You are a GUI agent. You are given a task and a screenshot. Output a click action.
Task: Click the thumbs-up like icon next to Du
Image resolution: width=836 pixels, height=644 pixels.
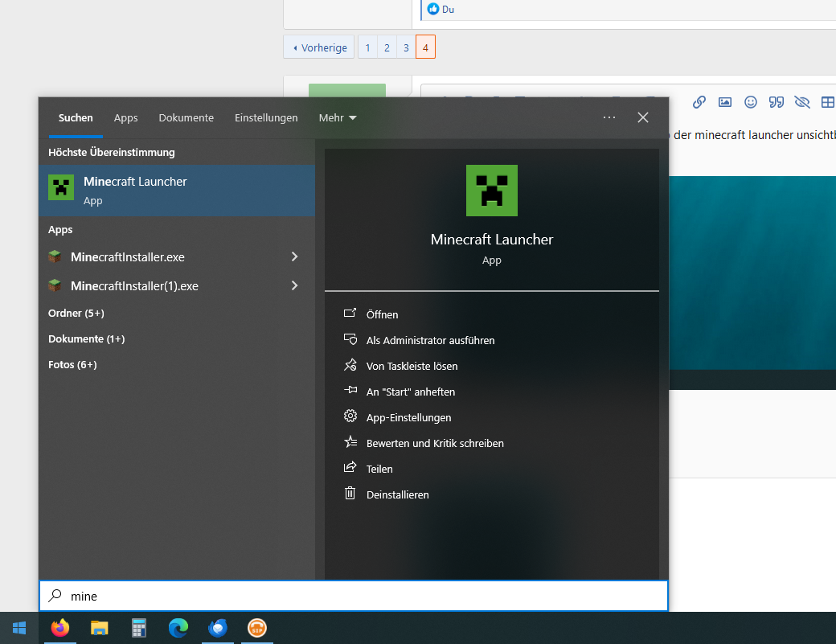pos(433,9)
